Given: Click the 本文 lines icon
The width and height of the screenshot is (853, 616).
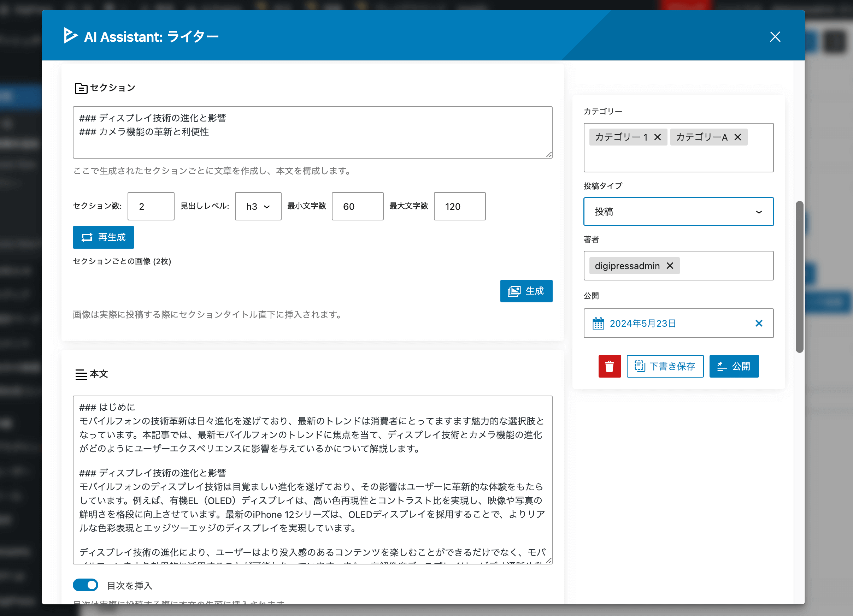Looking at the screenshot, I should click(x=81, y=375).
